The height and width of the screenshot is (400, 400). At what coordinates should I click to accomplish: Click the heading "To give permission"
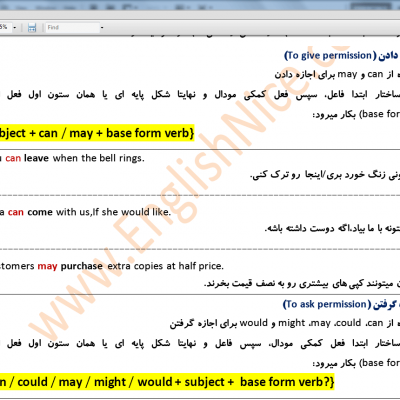330,55
